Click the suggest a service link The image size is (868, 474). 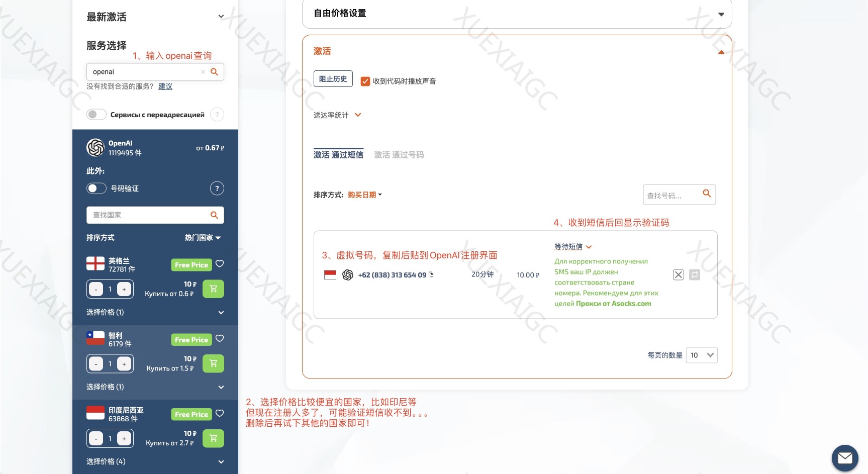click(x=165, y=86)
